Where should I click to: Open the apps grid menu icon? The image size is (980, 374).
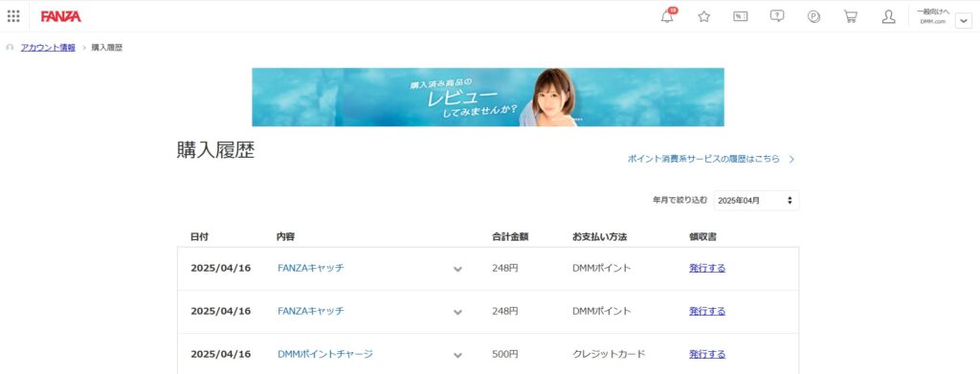(13, 16)
